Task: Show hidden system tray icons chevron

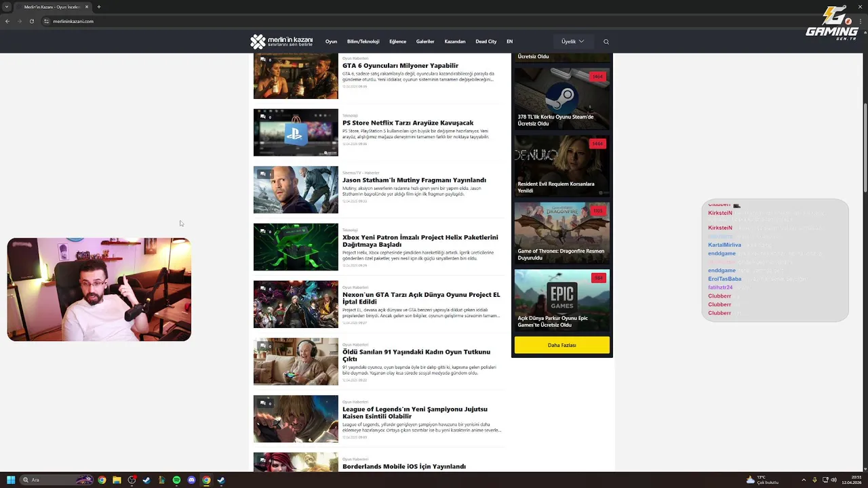Action: 804,480
